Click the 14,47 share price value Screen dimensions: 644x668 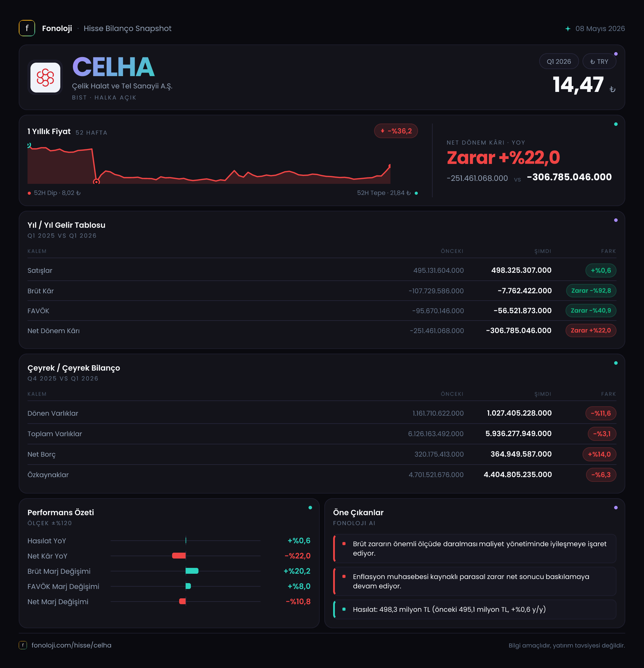pyautogui.click(x=578, y=85)
